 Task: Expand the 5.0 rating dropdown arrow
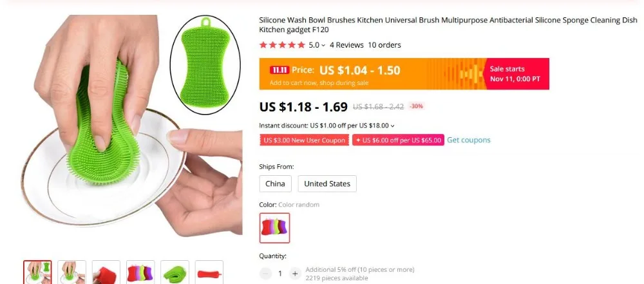click(x=323, y=45)
